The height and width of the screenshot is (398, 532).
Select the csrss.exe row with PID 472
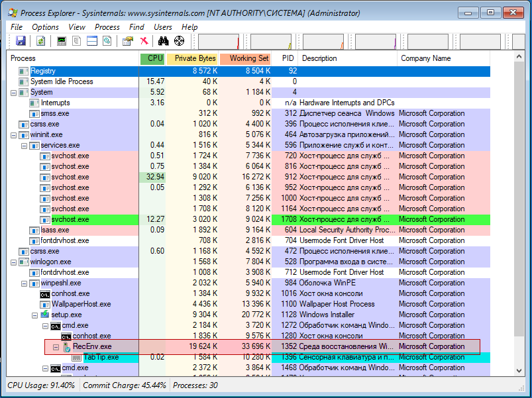pyautogui.click(x=248, y=251)
